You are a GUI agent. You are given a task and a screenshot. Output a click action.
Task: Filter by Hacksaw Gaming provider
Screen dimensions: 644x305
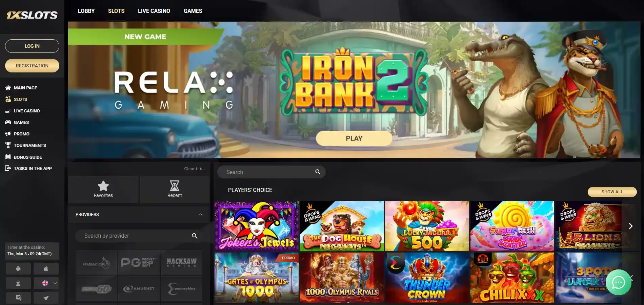pyautogui.click(x=181, y=262)
